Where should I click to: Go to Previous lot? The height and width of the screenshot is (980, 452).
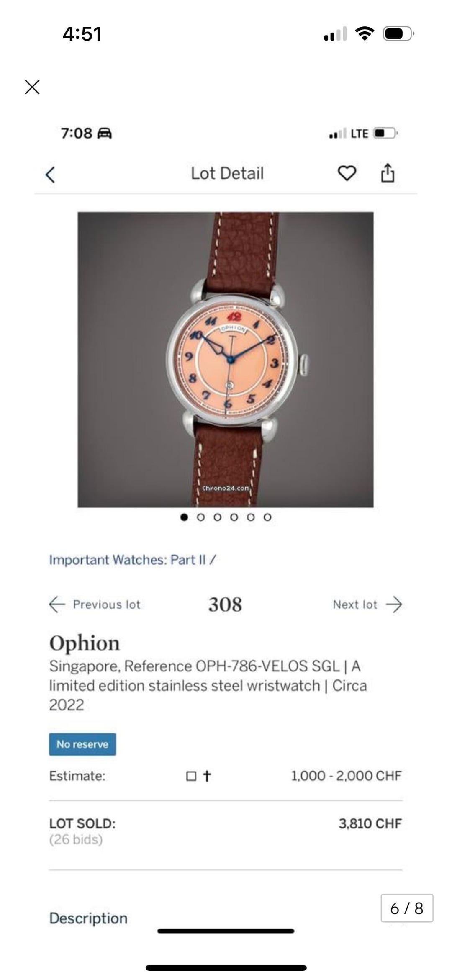coord(107,604)
